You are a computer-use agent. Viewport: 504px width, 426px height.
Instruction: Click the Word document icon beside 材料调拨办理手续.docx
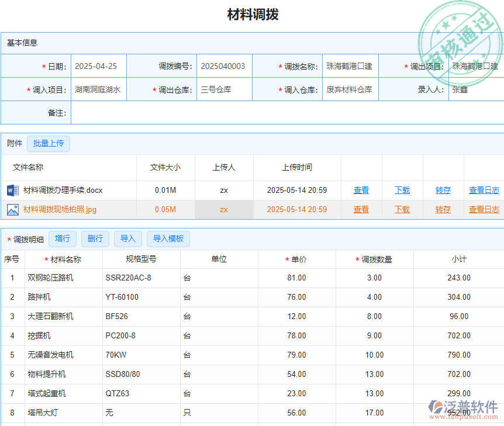pyautogui.click(x=13, y=190)
